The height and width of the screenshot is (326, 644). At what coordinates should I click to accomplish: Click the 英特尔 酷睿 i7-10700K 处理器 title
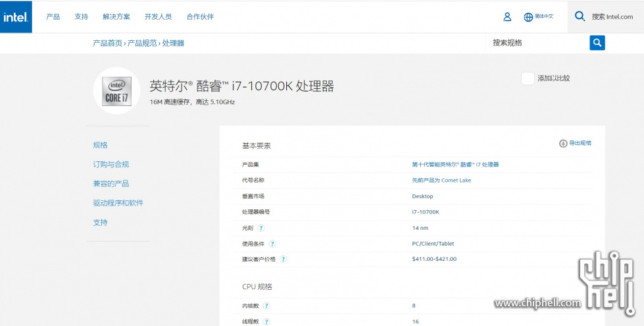point(241,86)
